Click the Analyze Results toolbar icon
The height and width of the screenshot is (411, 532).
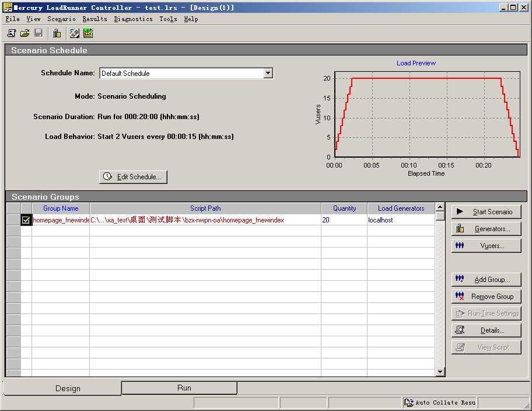click(x=88, y=33)
